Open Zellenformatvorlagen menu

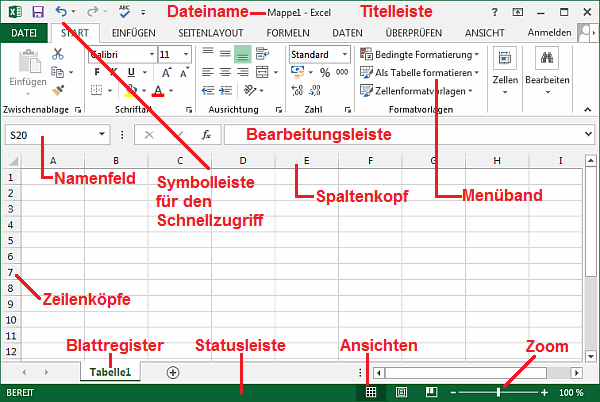pos(416,91)
